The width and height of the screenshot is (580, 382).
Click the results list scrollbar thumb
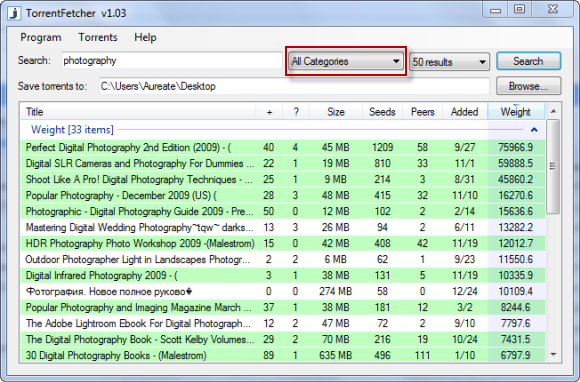coord(553,166)
